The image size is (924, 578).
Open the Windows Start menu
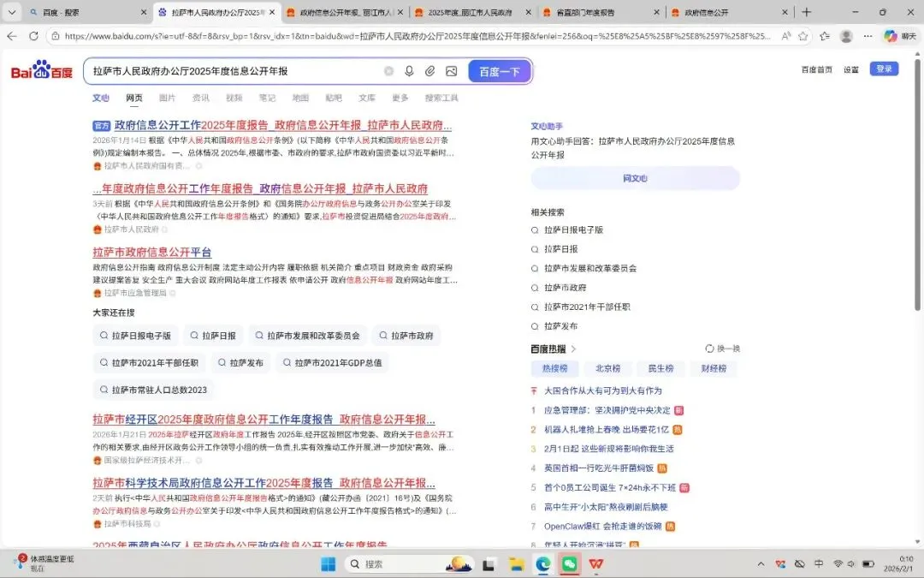click(329, 563)
